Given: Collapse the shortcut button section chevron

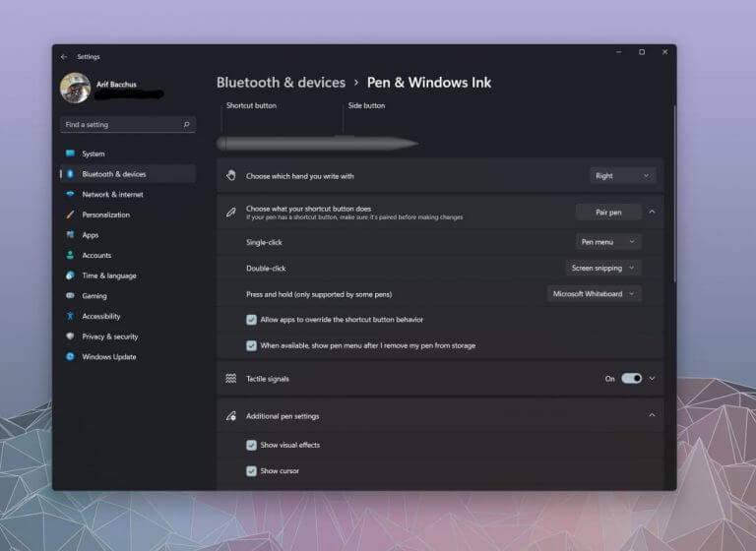Looking at the screenshot, I should (652, 212).
